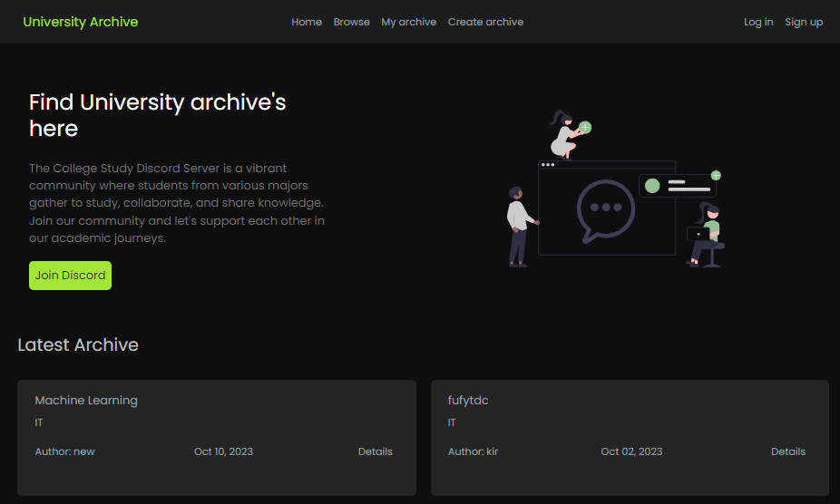Screen dimensions: 840x504
Task: Click the Log in link
Action: (x=758, y=22)
